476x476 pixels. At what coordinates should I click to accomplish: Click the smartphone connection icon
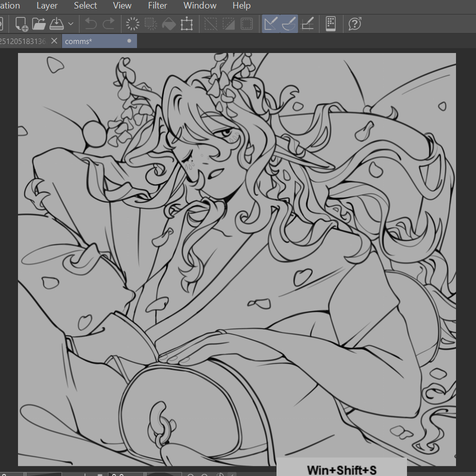coord(330,23)
